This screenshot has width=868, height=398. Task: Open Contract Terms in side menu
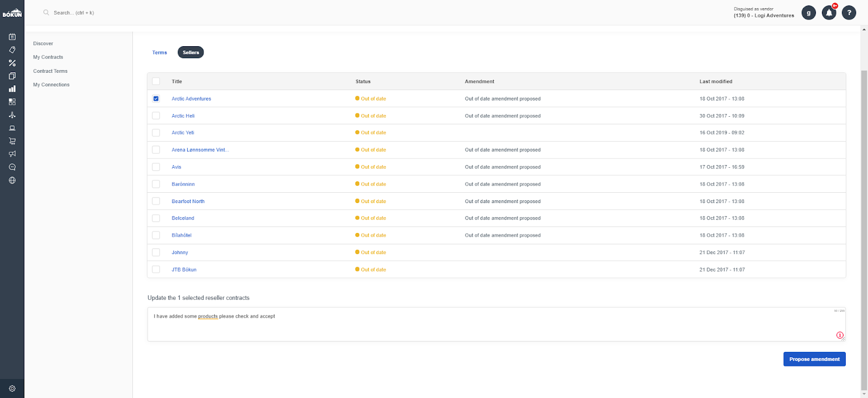click(50, 71)
